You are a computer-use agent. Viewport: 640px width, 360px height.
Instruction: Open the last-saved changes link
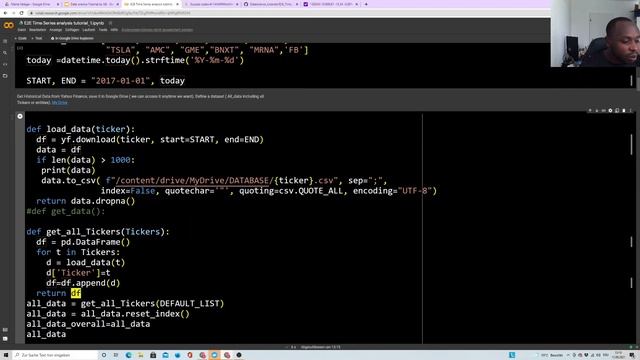click(157, 30)
